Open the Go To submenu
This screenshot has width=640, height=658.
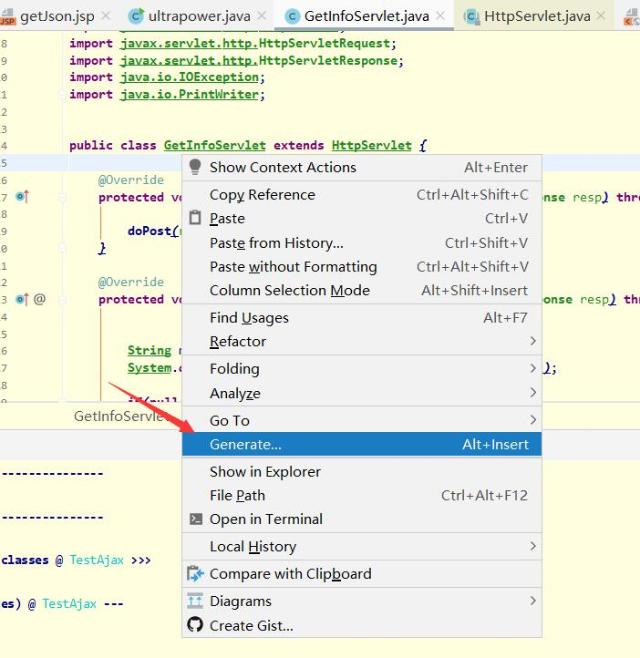pyautogui.click(x=532, y=421)
